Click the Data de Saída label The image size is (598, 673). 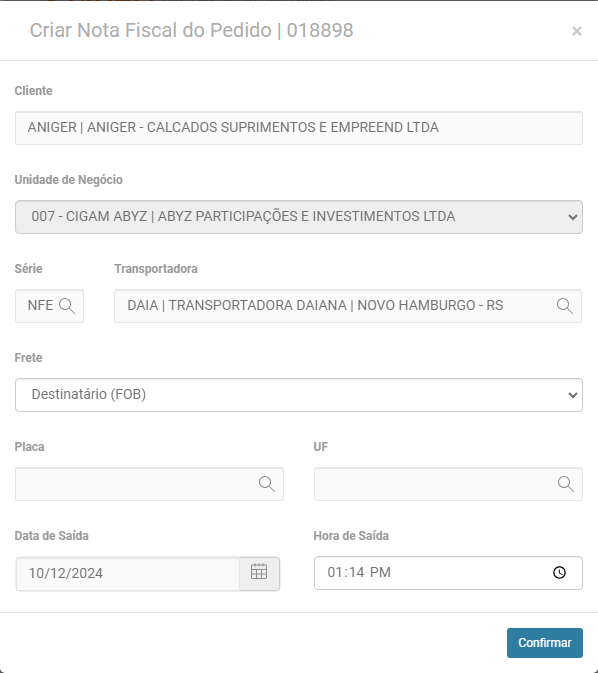tap(52, 536)
